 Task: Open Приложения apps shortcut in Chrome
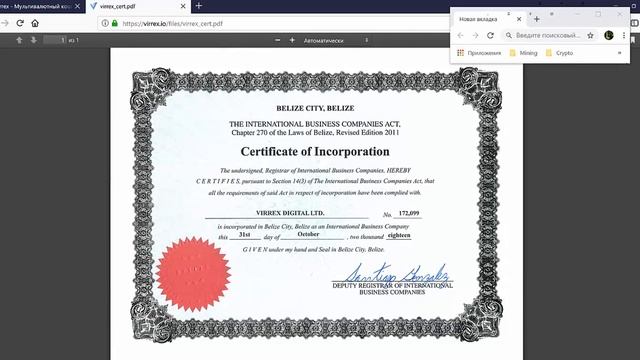(479, 53)
